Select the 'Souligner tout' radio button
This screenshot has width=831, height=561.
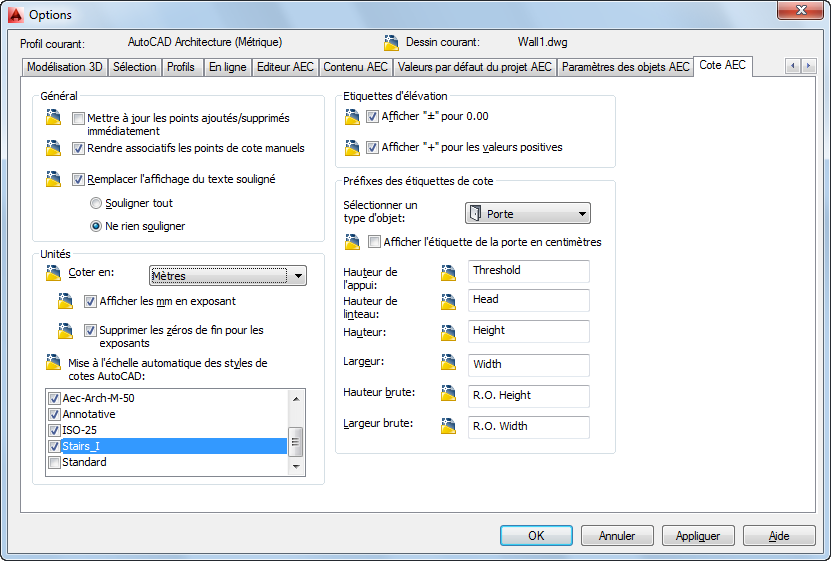point(96,203)
